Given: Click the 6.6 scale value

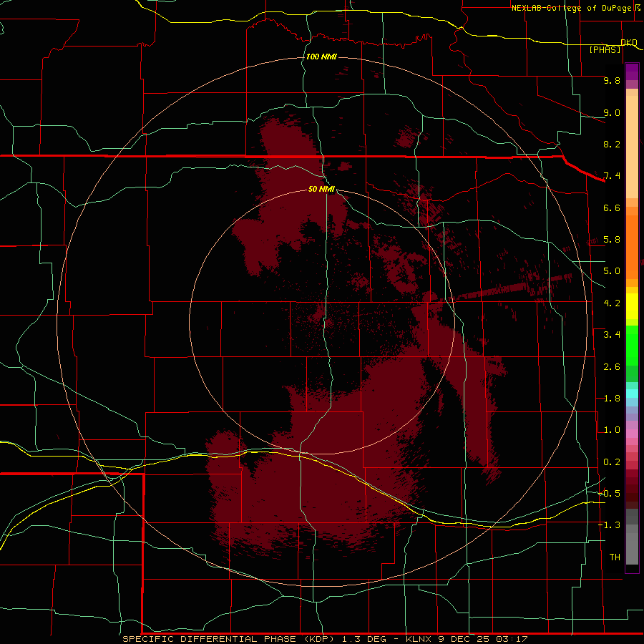Looking at the screenshot, I should 612,208.
